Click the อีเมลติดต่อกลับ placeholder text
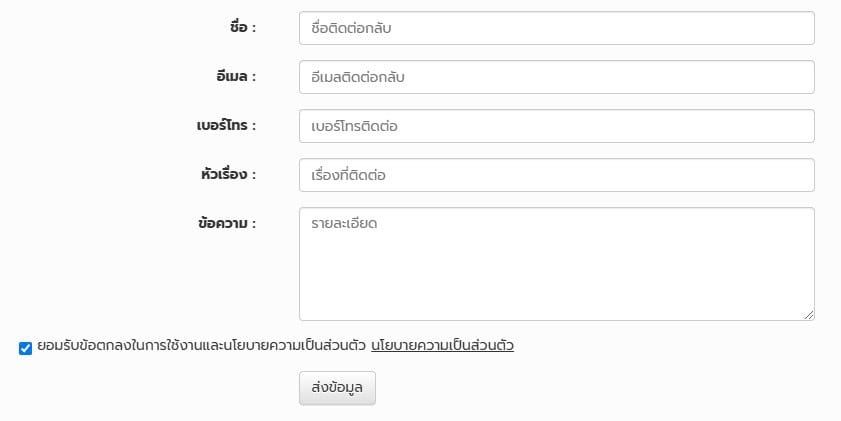The height and width of the screenshot is (421, 841). pyautogui.click(x=358, y=77)
